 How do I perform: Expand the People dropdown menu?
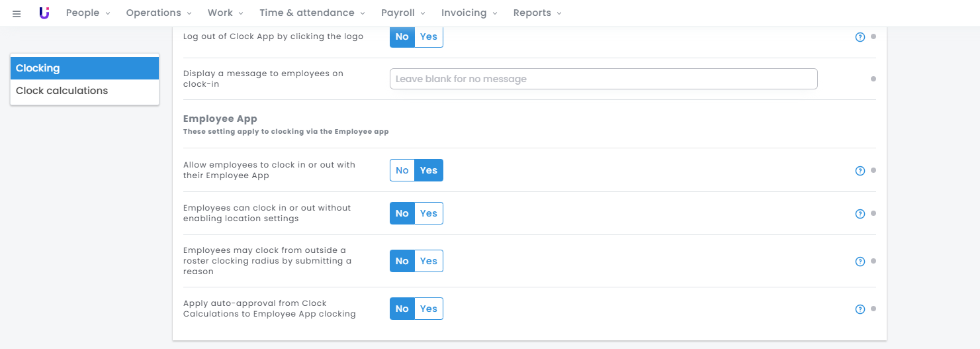coord(88,13)
